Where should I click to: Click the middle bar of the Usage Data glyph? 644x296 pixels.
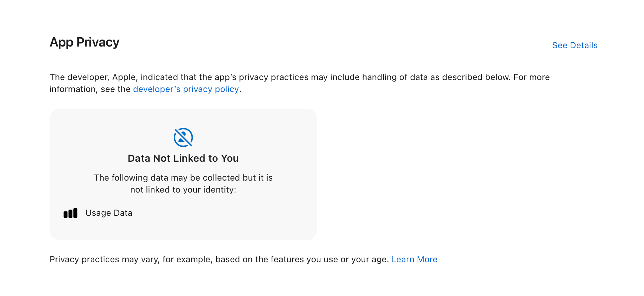[x=71, y=214]
